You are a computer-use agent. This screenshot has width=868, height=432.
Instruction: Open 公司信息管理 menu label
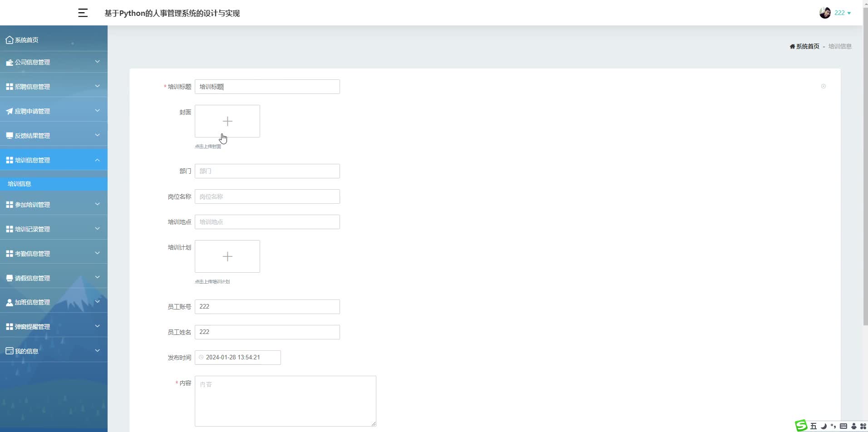[x=32, y=62]
